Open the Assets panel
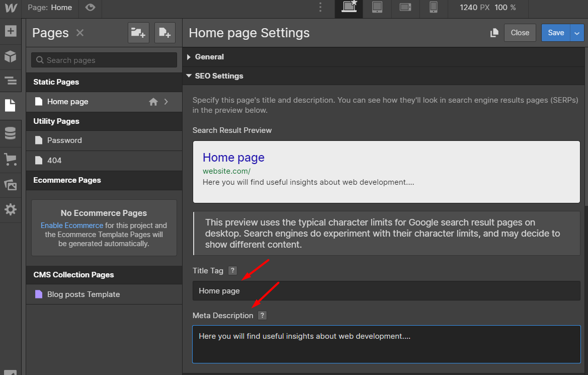The height and width of the screenshot is (375, 588). coord(11,184)
